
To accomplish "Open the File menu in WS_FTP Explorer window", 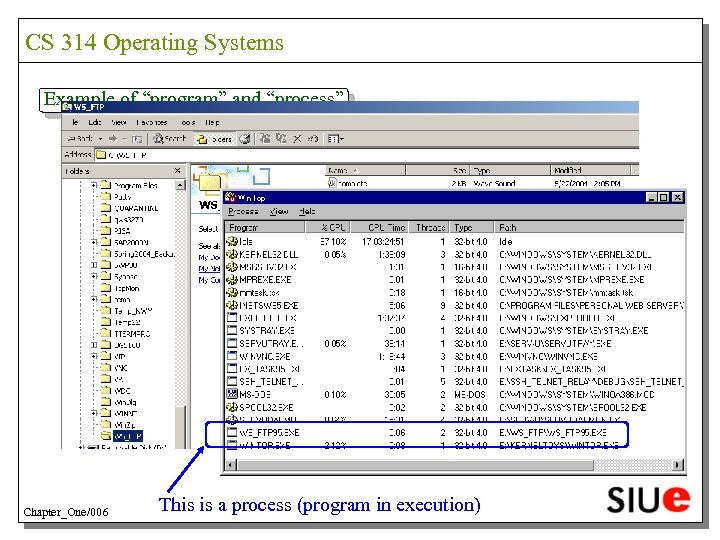I will pyautogui.click(x=75, y=122).
